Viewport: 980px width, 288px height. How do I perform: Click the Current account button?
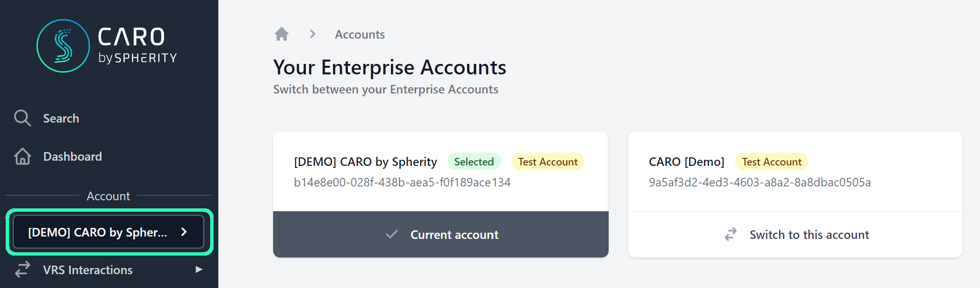(440, 235)
